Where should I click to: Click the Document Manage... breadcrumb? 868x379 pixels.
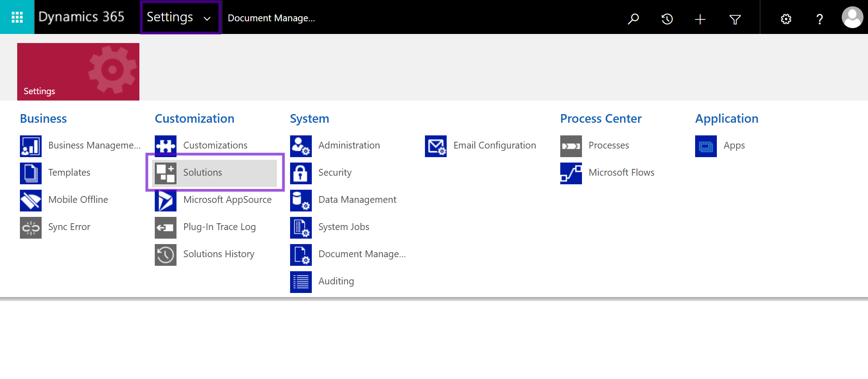pyautogui.click(x=271, y=18)
